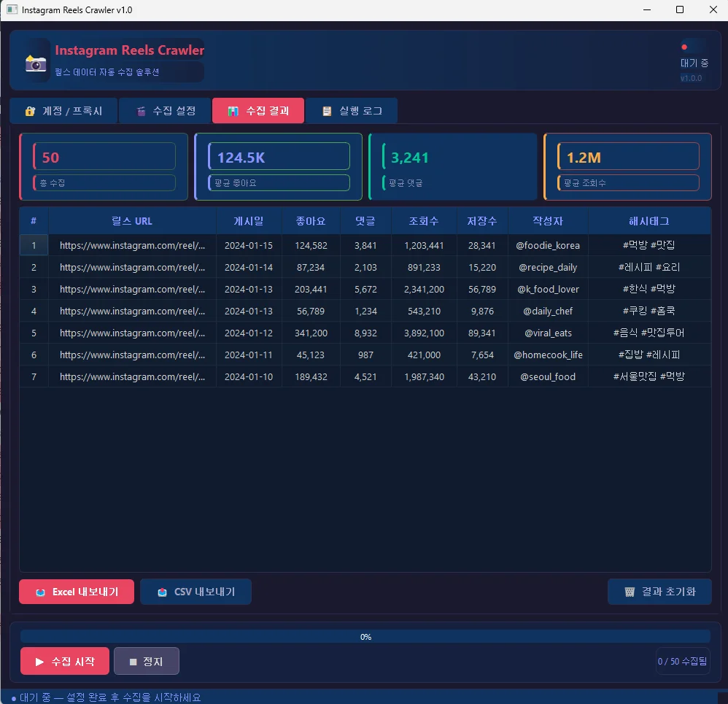The height and width of the screenshot is (704, 728).
Task: Click the 50 총 수집 stat card
Action: coord(104,167)
